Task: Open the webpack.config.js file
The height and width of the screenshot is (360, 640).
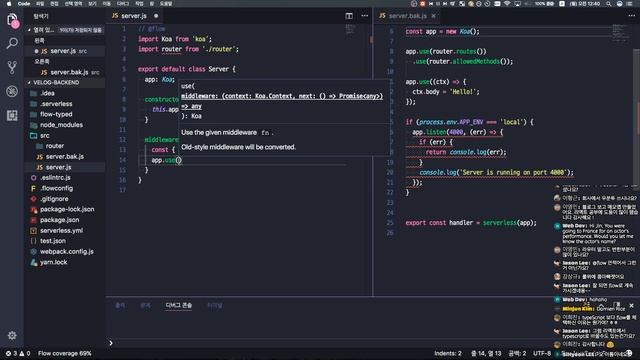Action: point(67,252)
